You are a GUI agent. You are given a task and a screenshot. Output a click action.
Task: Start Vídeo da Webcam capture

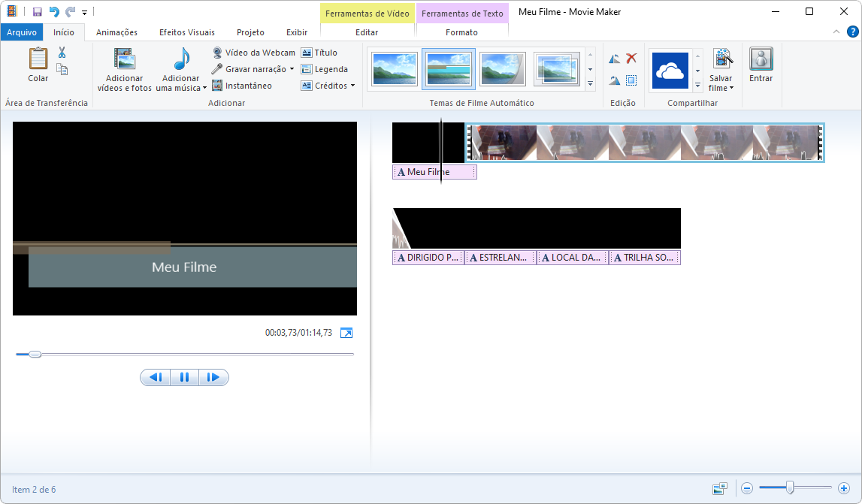pos(253,53)
